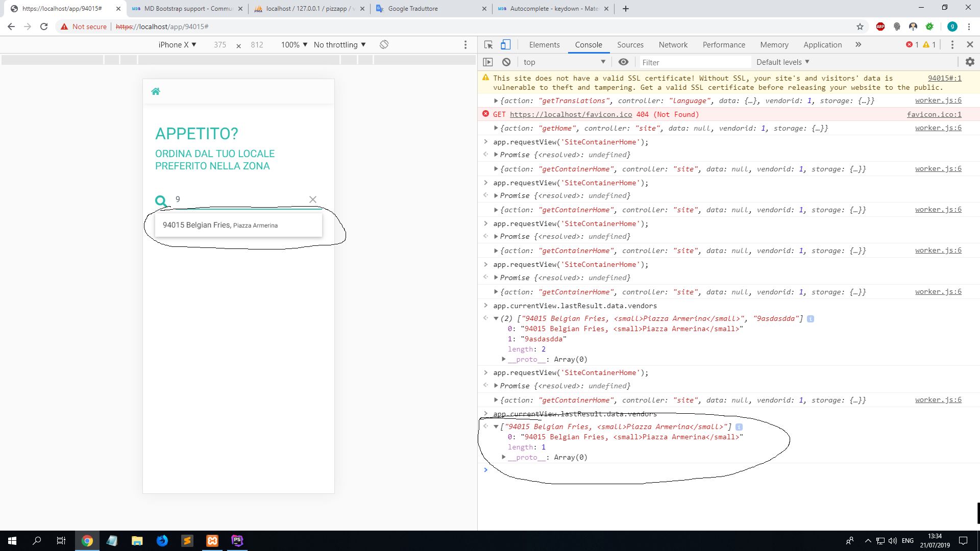Screen dimensions: 980x551
Task: Open a new browser tab
Action: pyautogui.click(x=626, y=9)
